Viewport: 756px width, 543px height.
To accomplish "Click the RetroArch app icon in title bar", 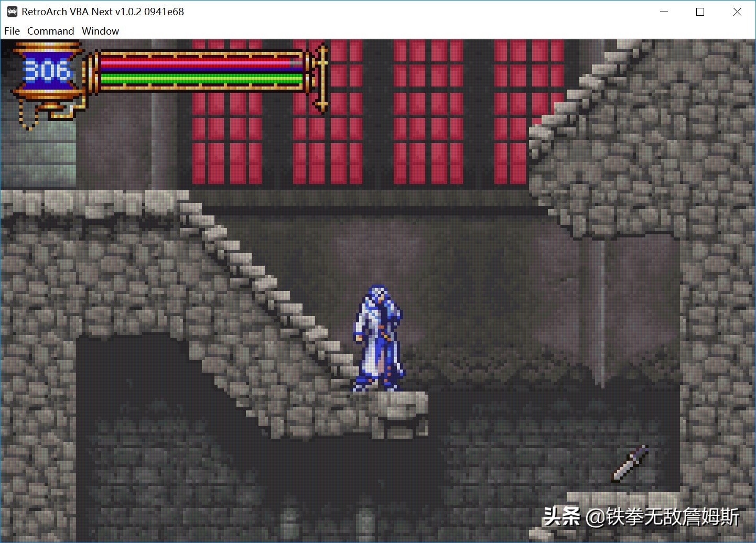I will click(12, 12).
